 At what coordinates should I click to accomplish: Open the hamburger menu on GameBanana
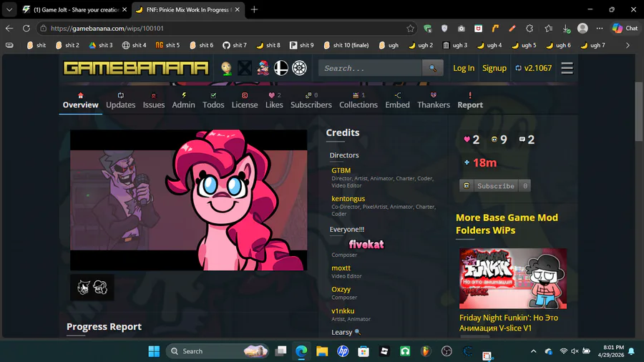pos(567,68)
